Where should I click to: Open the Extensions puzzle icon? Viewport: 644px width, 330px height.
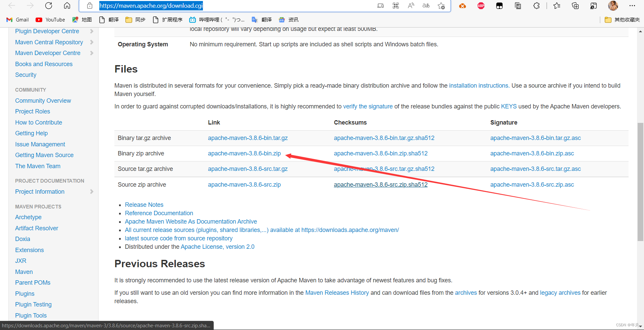click(x=536, y=6)
